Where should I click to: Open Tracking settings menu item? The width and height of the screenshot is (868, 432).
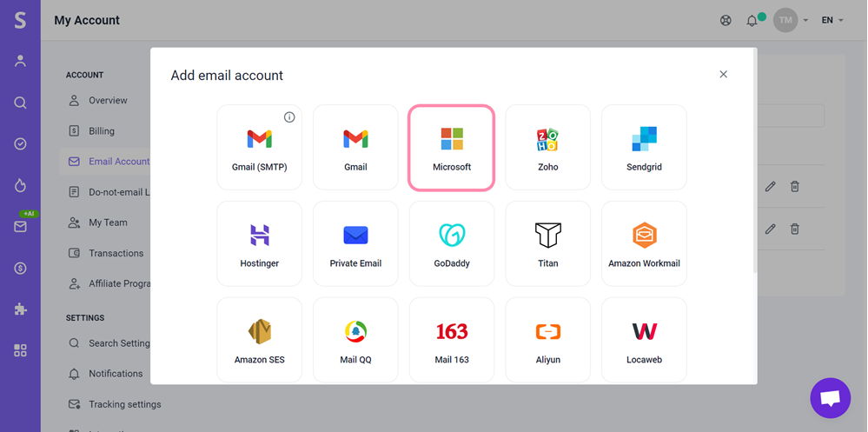coord(114,404)
